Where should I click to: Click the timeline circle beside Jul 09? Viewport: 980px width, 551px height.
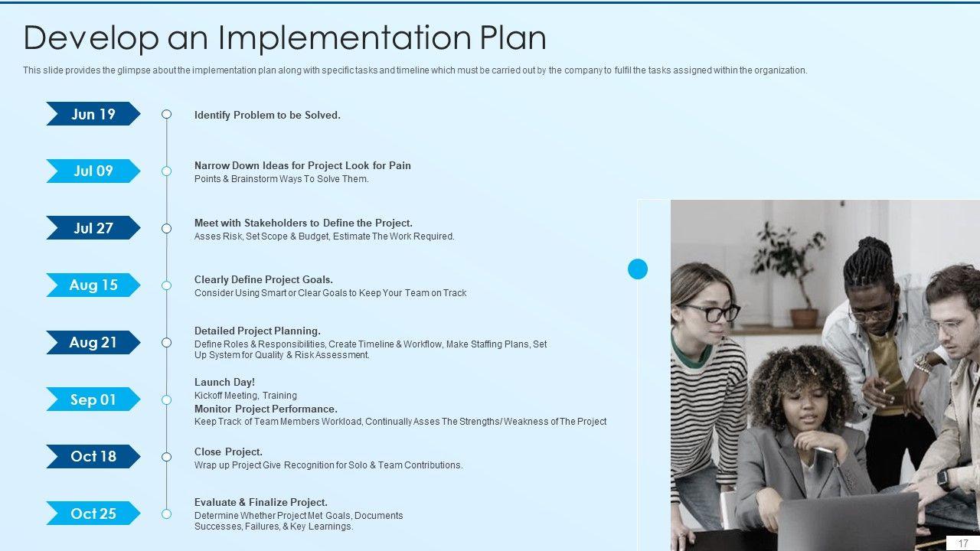pos(166,171)
